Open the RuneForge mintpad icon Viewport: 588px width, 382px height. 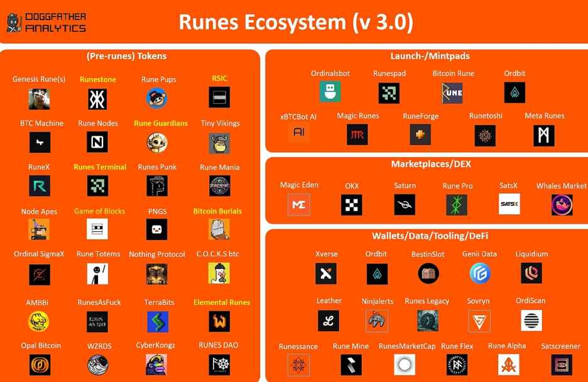pyautogui.click(x=420, y=134)
